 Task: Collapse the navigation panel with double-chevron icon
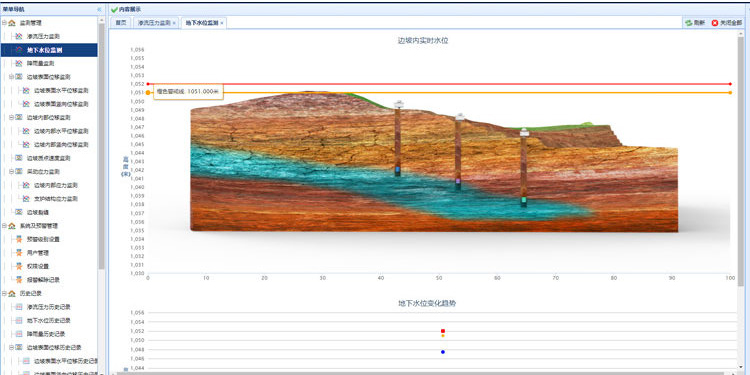pos(99,10)
